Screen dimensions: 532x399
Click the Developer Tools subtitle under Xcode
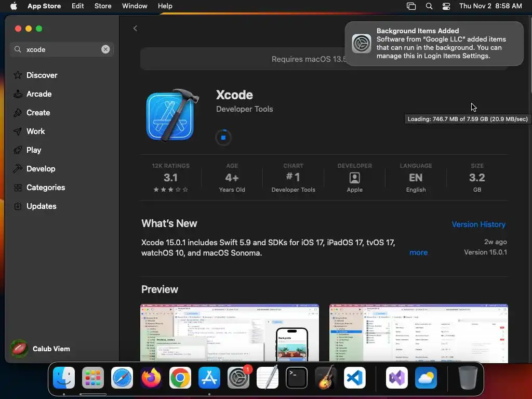pyautogui.click(x=244, y=109)
